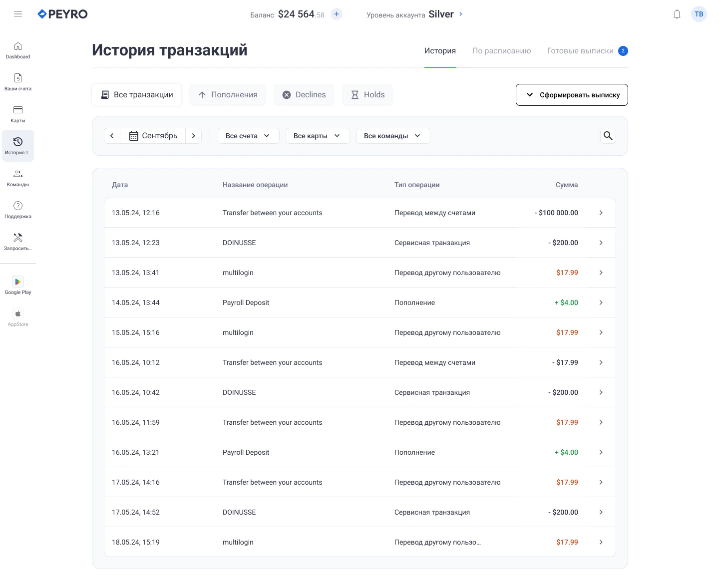
Task: Click the balance $24 564.58
Action: (301, 14)
